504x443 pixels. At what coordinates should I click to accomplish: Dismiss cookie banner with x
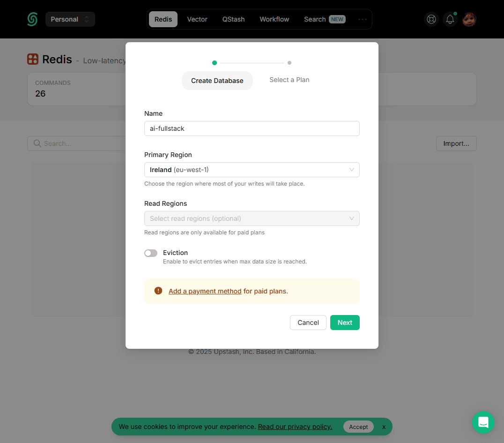pos(384,427)
